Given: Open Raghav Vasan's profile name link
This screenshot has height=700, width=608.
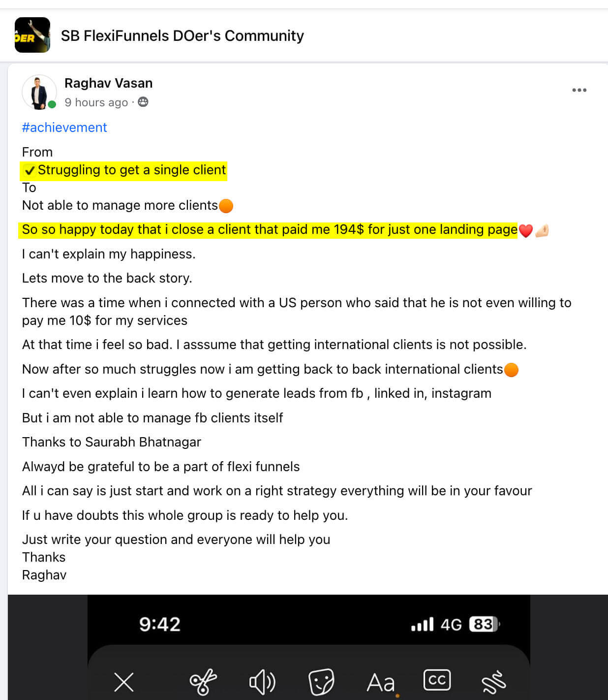Looking at the screenshot, I should tap(108, 83).
